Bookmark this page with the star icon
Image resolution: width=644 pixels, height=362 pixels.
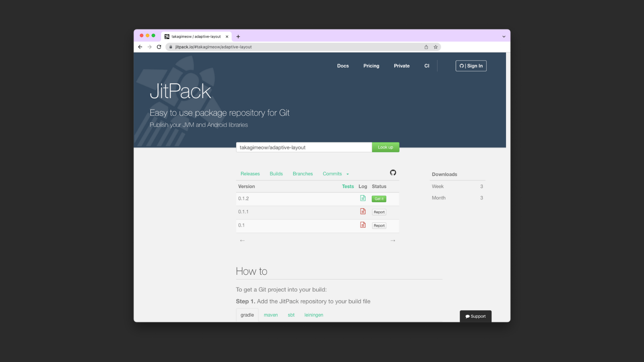tap(436, 47)
